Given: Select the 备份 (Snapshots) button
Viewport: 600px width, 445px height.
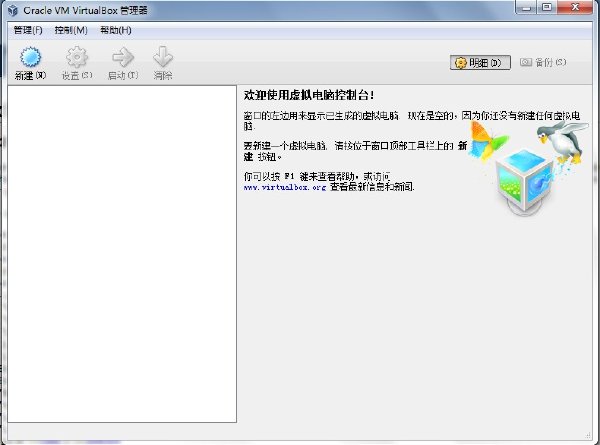Looking at the screenshot, I should [x=543, y=62].
